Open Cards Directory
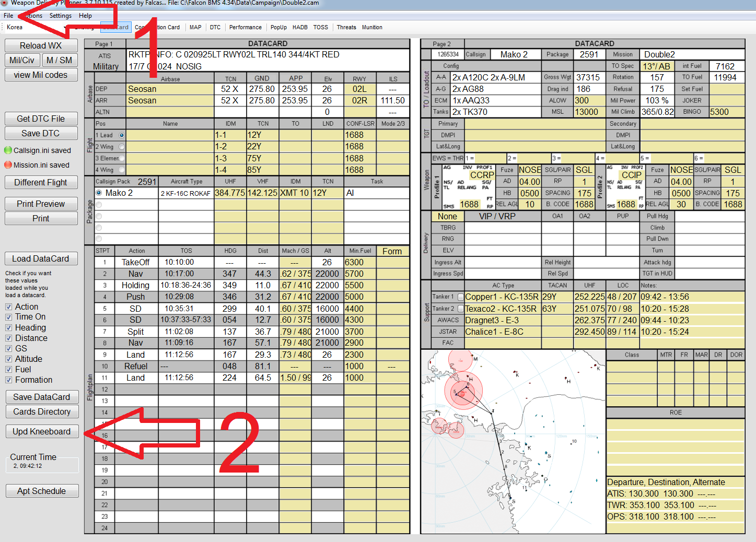The width and height of the screenshot is (756, 542). point(42,411)
